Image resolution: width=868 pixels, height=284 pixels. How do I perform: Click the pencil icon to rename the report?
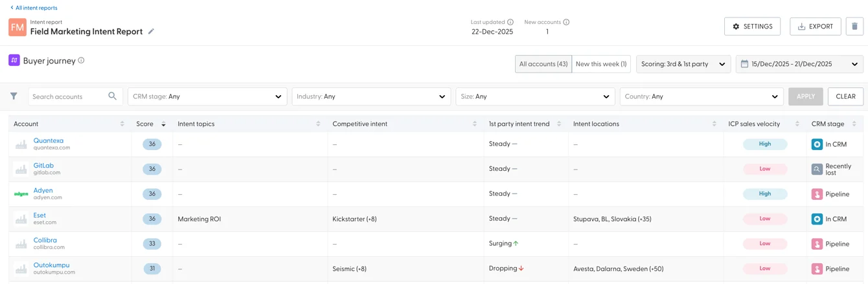click(151, 31)
